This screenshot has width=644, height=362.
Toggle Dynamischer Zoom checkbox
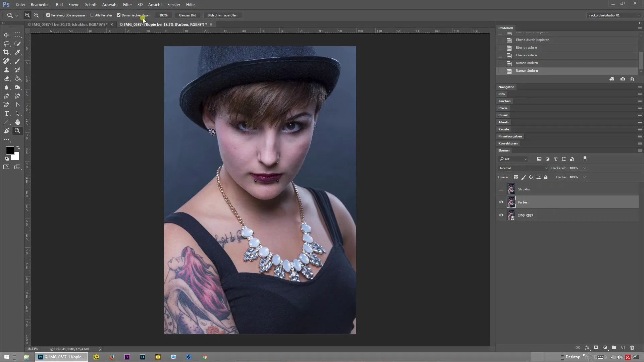pyautogui.click(x=118, y=15)
